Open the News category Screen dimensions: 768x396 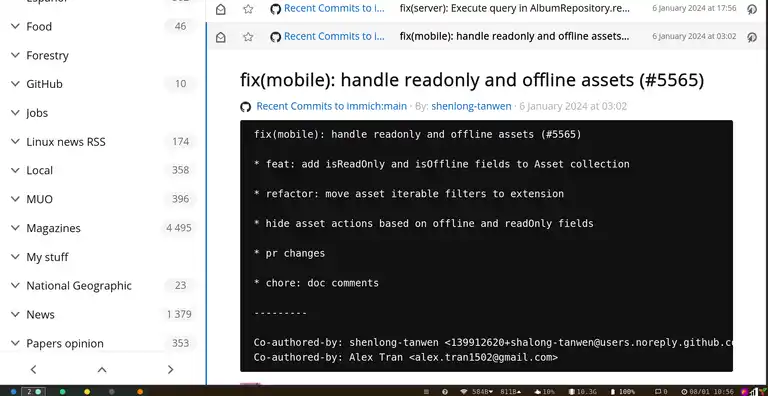tap(40, 314)
